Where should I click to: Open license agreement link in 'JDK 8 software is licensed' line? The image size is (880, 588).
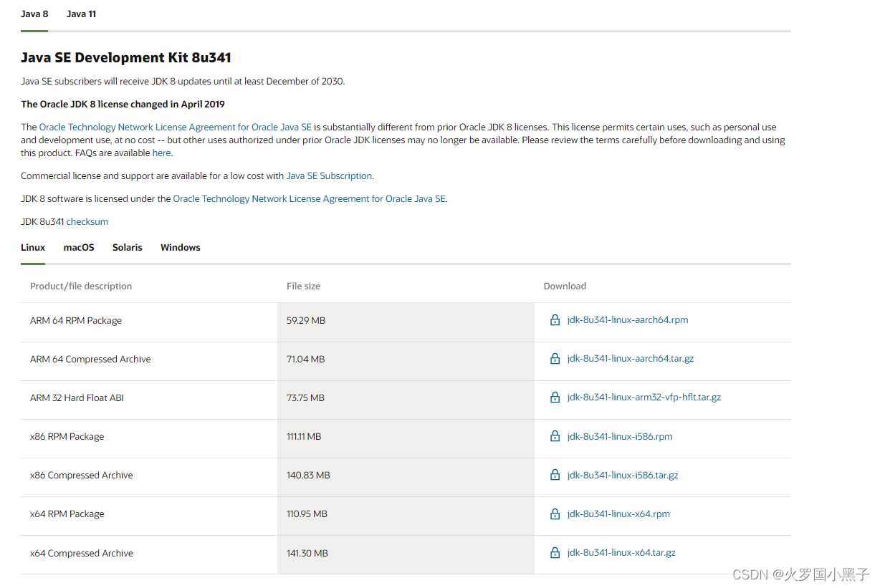309,199
